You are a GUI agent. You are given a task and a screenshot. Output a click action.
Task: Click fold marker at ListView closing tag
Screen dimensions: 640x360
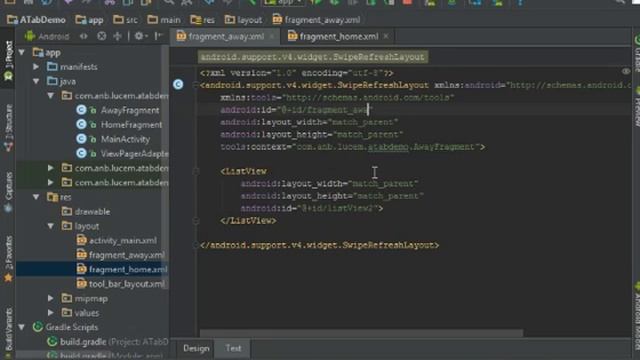(196, 221)
